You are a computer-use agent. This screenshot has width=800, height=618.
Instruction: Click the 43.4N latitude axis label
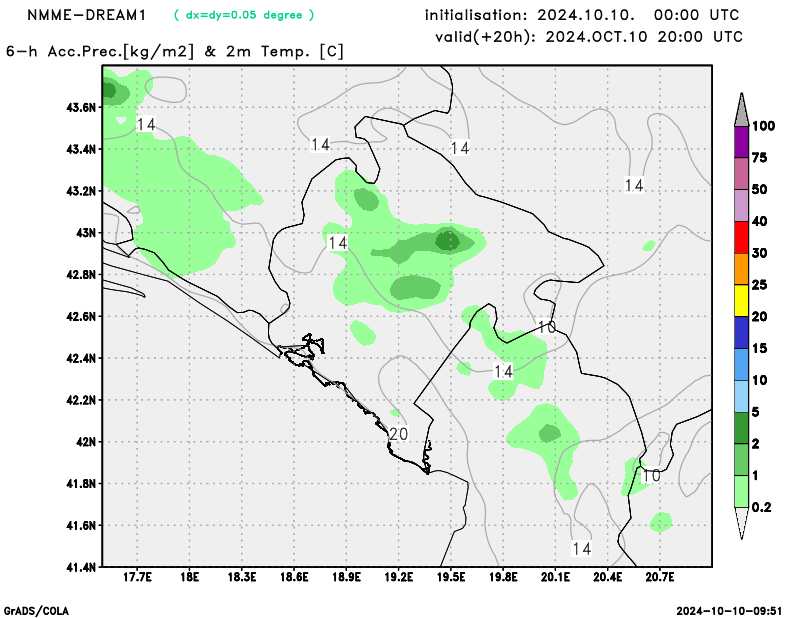[x=81, y=149]
